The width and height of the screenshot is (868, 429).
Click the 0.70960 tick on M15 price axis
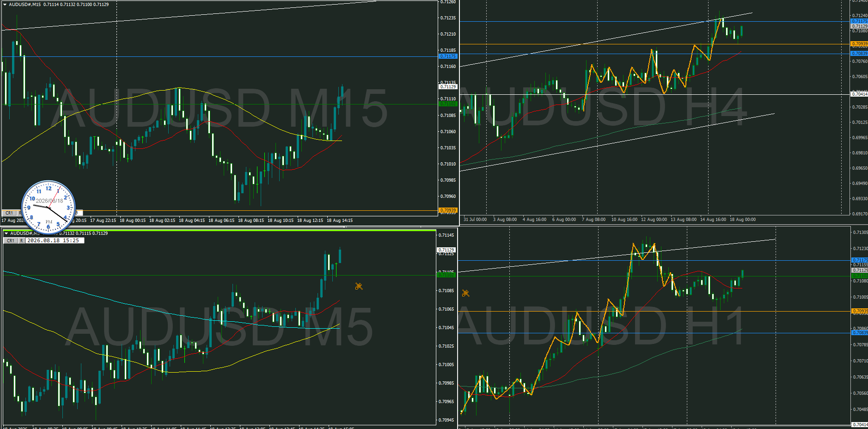click(448, 196)
